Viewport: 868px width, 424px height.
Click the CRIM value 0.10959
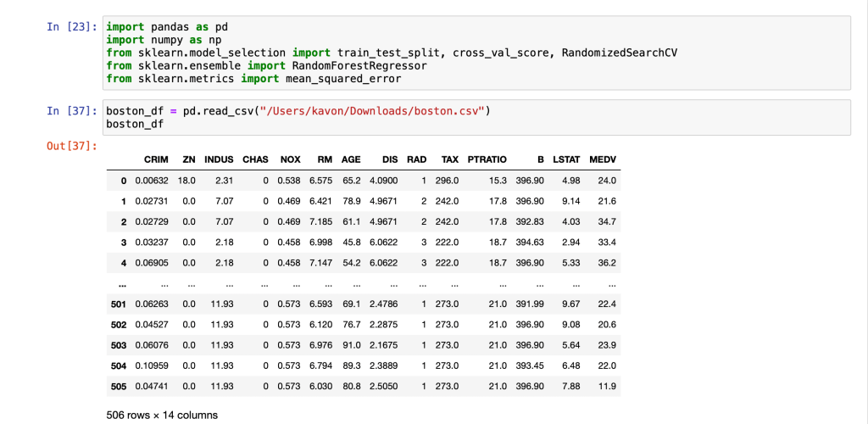152,366
